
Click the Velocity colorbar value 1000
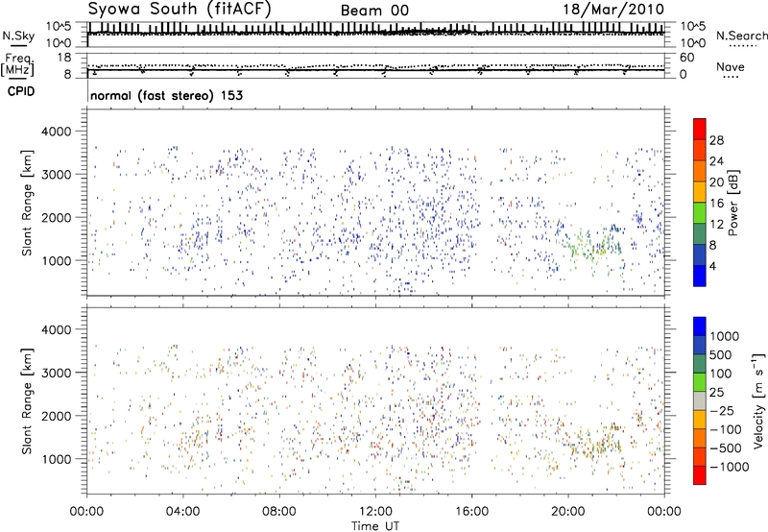(724, 336)
